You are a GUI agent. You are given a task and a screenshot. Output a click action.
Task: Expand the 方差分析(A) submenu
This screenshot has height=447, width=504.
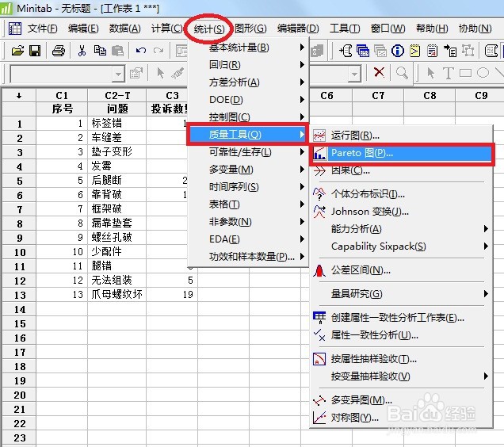click(x=247, y=82)
